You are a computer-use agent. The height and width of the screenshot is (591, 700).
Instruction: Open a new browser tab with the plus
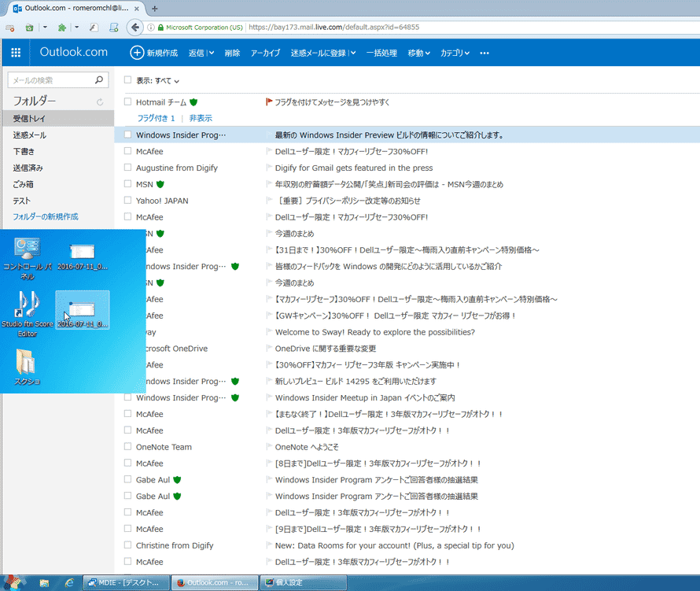(x=154, y=9)
